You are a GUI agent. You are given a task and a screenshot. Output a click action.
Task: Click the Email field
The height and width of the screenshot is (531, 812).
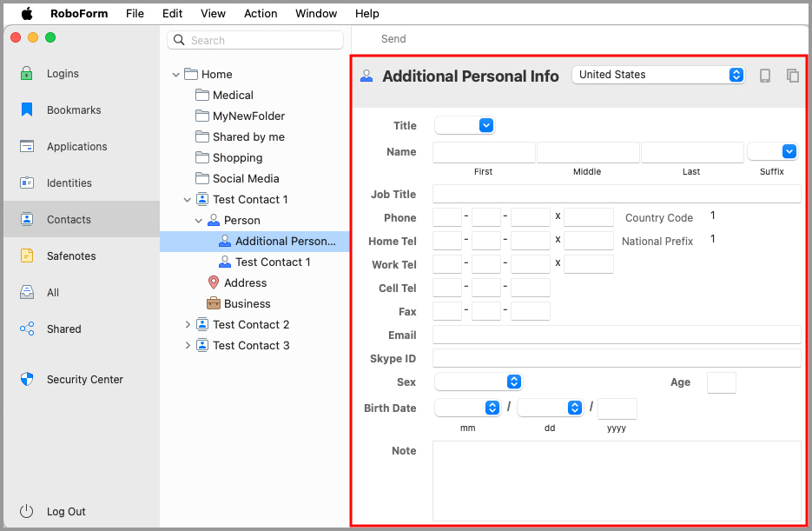pyautogui.click(x=617, y=335)
